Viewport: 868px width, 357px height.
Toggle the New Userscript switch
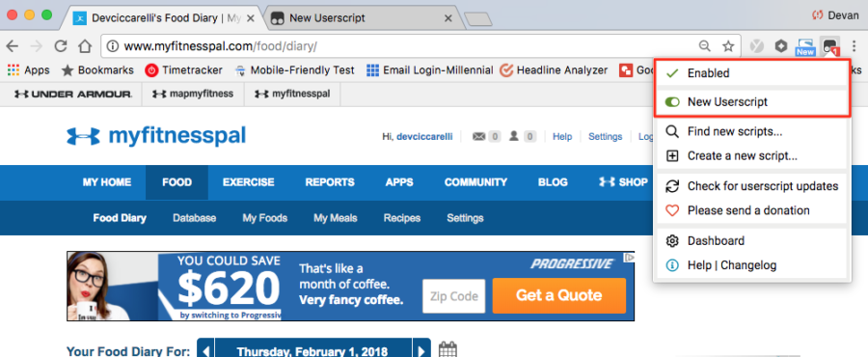click(672, 102)
